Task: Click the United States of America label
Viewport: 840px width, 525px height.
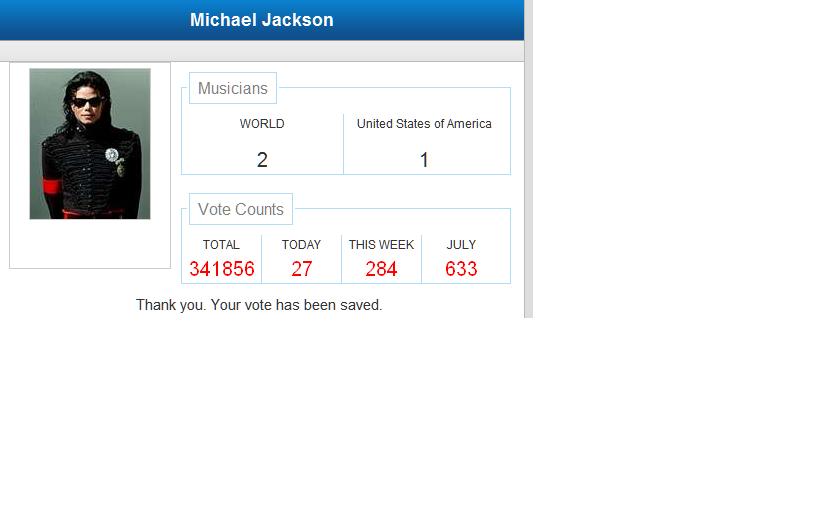Action: tap(424, 124)
